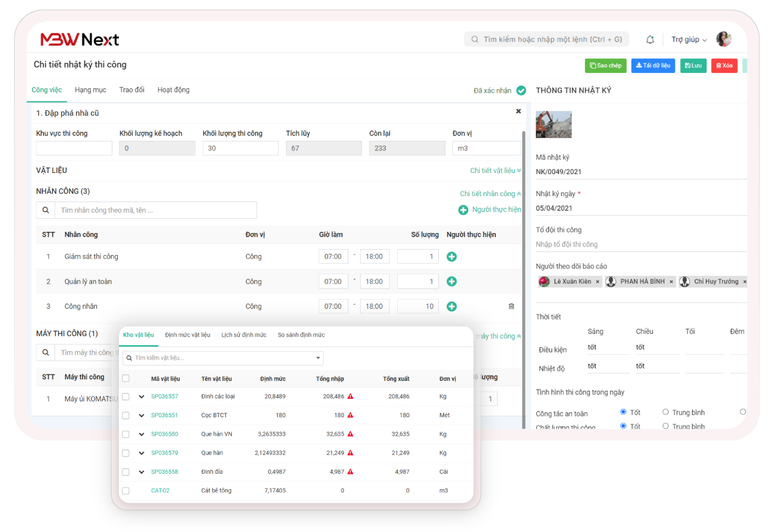Screen dimensions: 773x532
Task: Click green plus icon for Quản lý an toàn
Action: [451, 282]
